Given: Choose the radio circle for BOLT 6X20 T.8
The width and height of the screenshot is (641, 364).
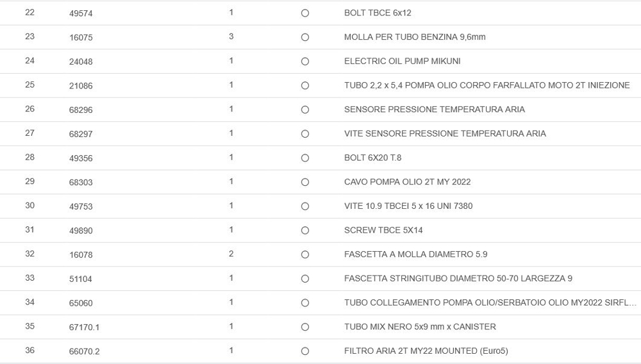Looking at the screenshot, I should coord(305,158).
